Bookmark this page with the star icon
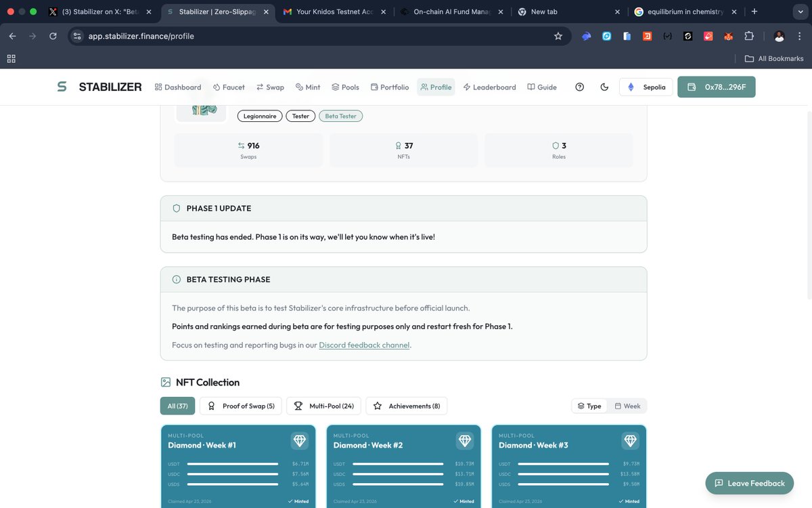The image size is (812, 508). tap(558, 36)
